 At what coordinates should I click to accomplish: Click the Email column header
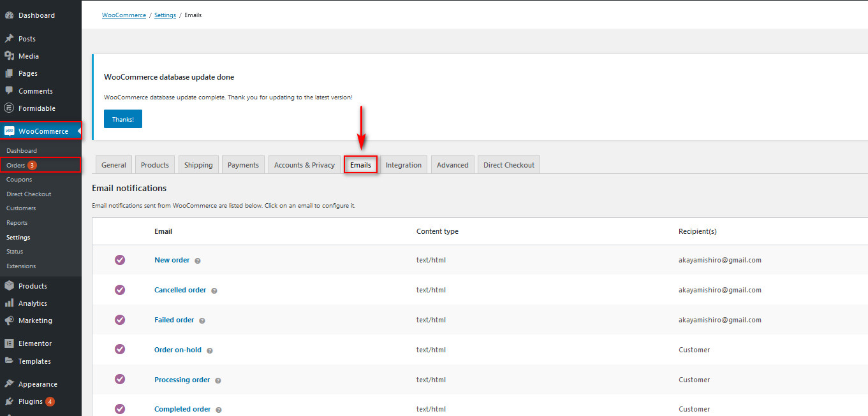pyautogui.click(x=163, y=231)
